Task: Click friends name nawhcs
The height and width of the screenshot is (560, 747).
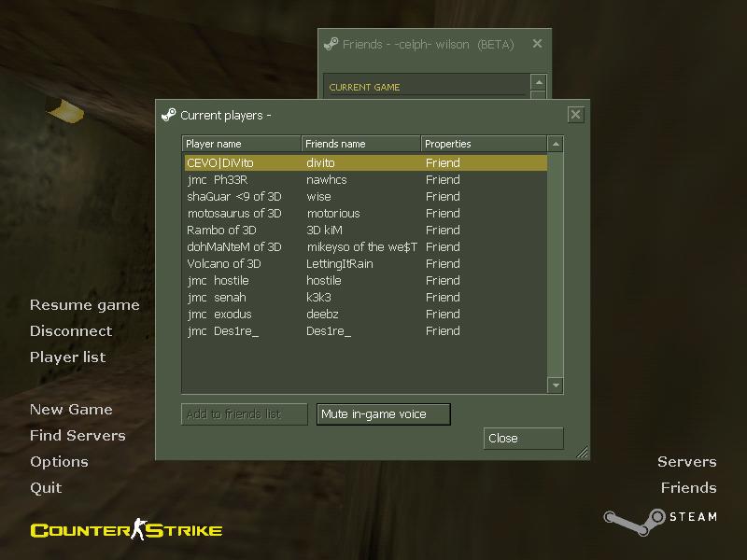Action: [x=326, y=179]
